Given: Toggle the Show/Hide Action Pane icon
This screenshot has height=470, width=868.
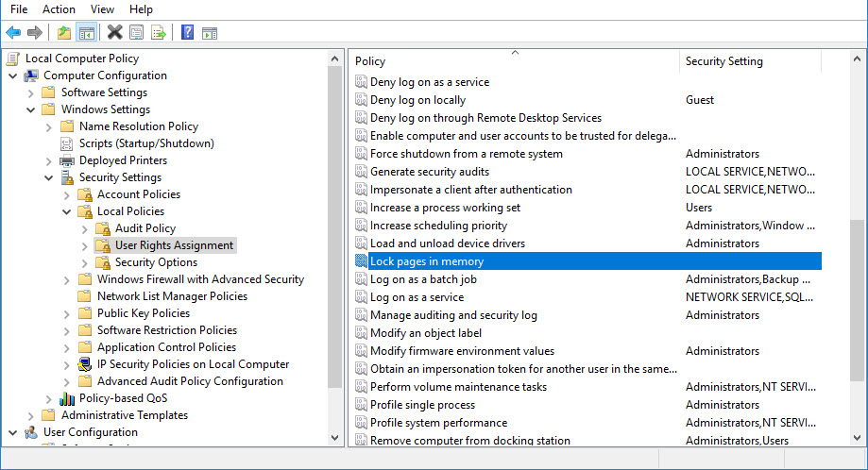Looking at the screenshot, I should (210, 33).
